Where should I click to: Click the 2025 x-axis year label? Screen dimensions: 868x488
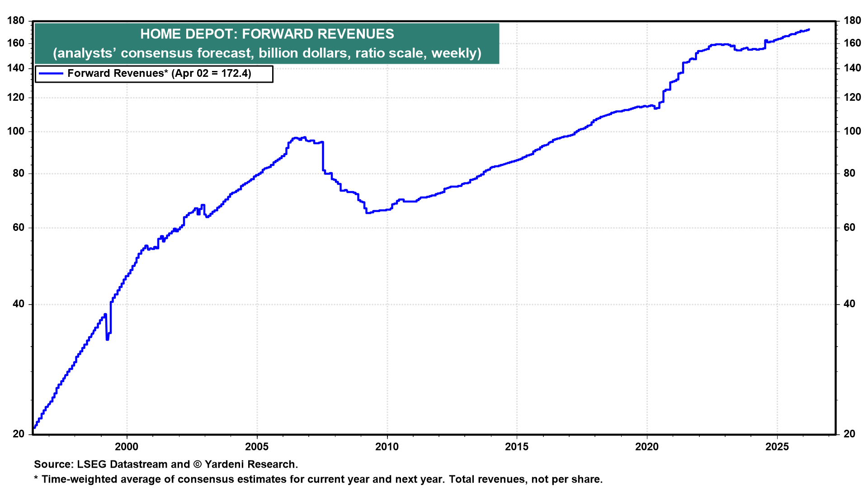point(777,447)
